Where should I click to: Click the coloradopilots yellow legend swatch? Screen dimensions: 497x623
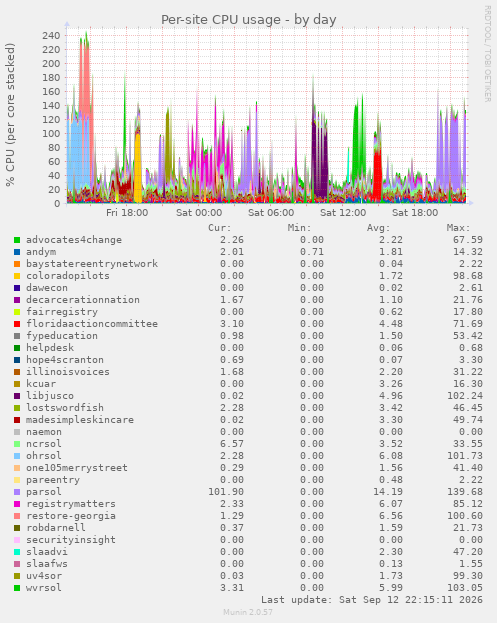tap(17, 276)
